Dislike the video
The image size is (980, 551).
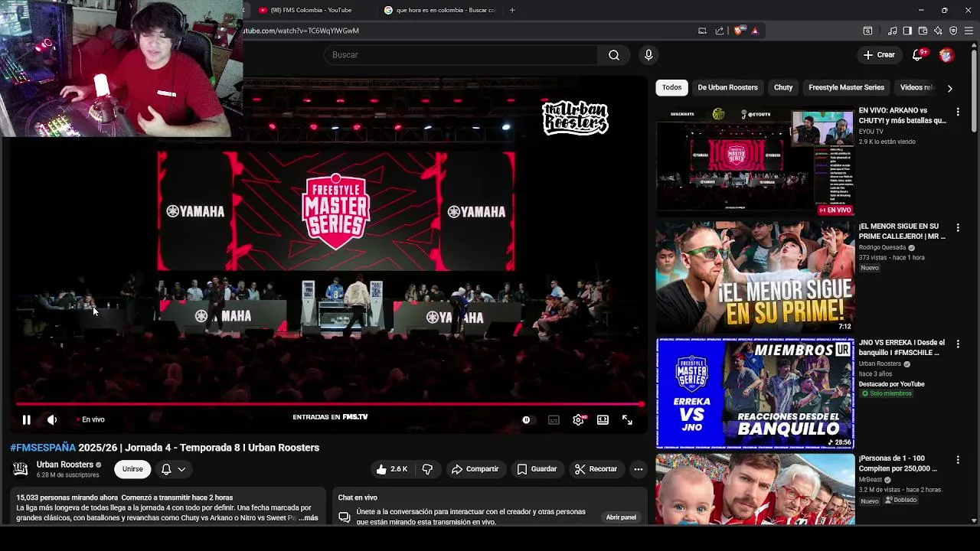tap(427, 469)
